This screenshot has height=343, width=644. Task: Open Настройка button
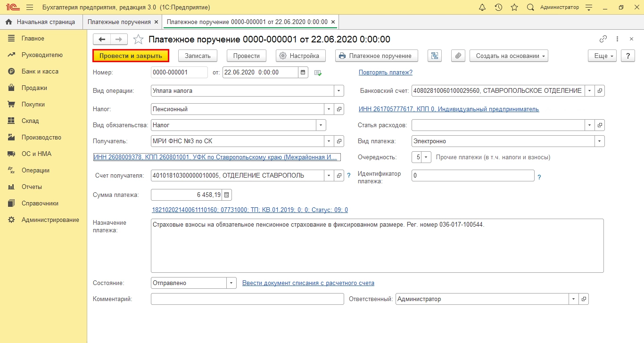point(300,56)
